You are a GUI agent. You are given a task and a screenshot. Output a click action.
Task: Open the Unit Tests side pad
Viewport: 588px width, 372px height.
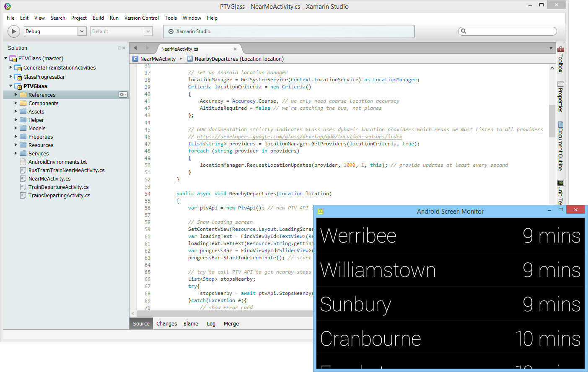point(560,192)
